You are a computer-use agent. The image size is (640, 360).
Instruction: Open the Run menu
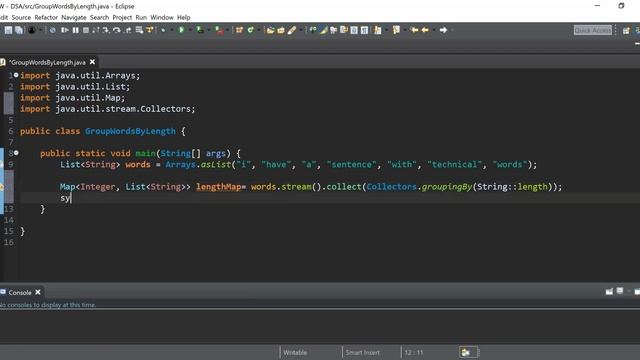(x=141, y=18)
